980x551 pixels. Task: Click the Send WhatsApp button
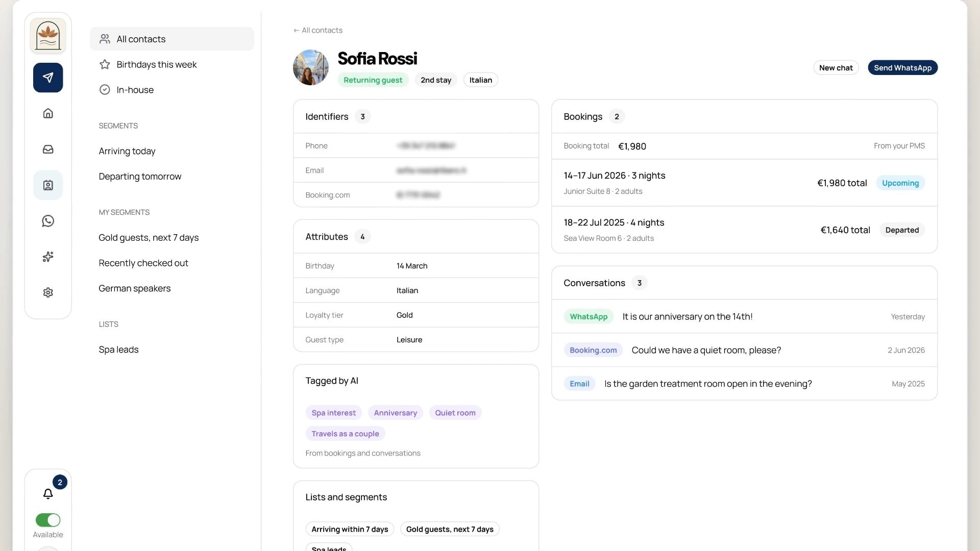tap(902, 68)
